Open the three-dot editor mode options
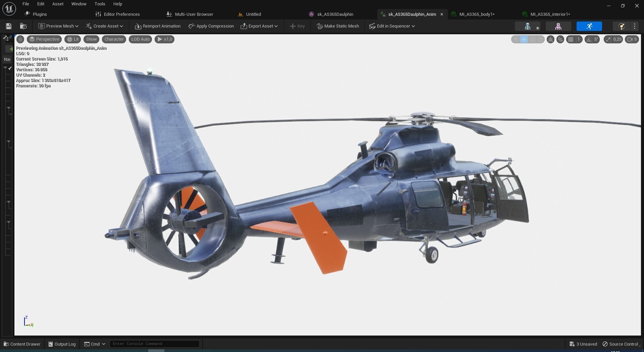Viewport: 644px width, 352px height. pos(635,26)
